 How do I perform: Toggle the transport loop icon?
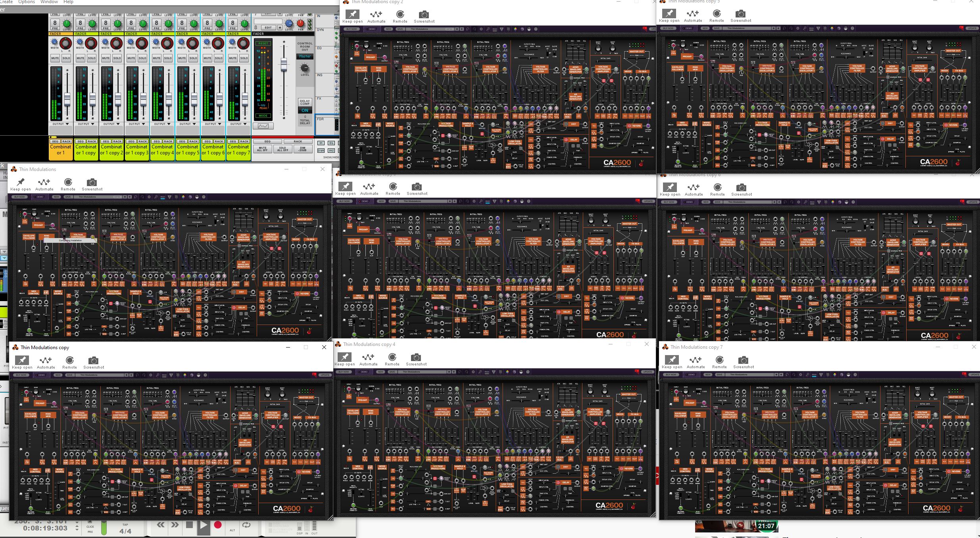click(246, 525)
